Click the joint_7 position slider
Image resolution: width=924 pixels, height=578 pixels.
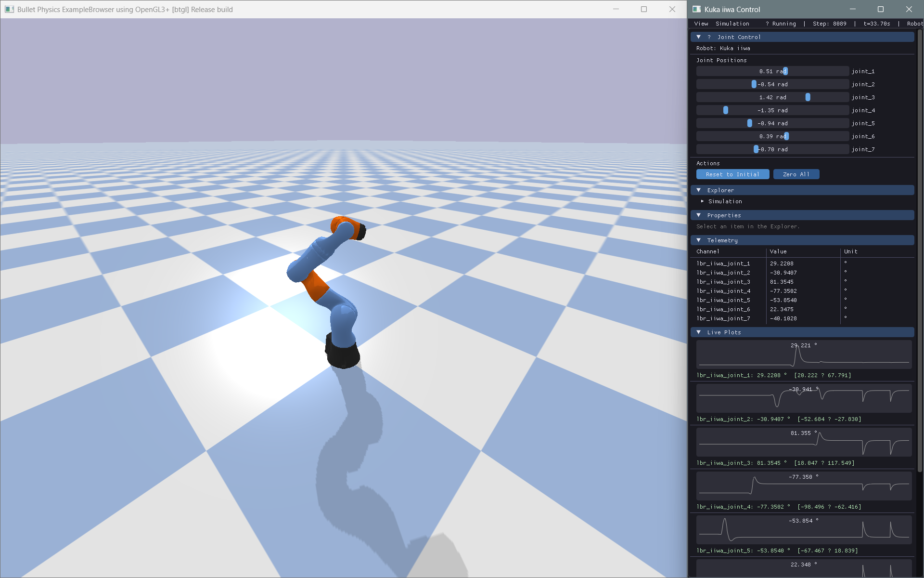772,149
